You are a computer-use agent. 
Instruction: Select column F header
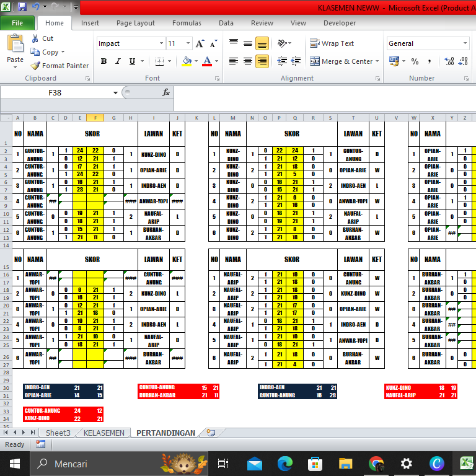tap(95, 118)
